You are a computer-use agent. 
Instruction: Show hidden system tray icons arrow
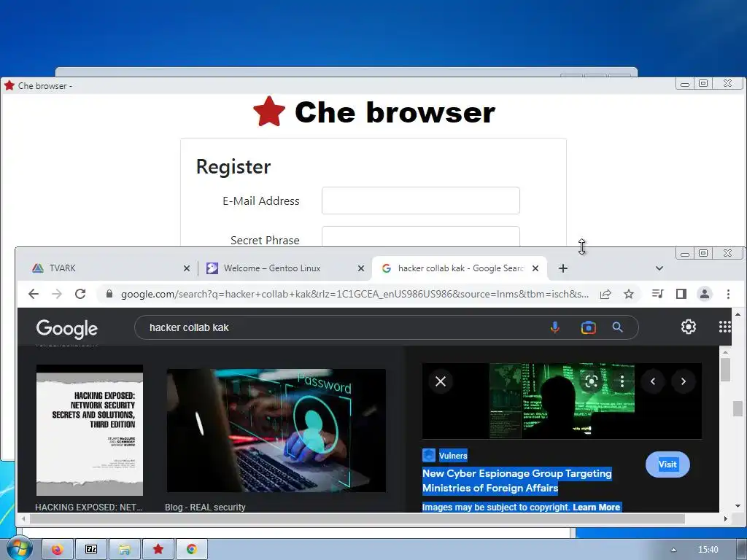click(x=673, y=550)
